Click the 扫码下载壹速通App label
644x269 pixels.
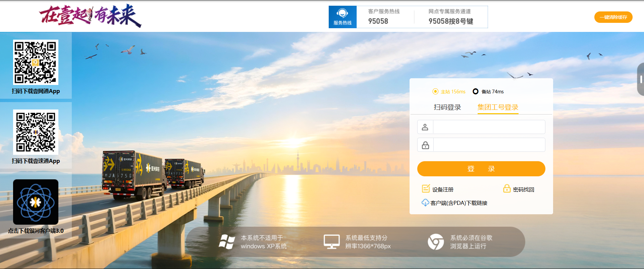point(36,161)
